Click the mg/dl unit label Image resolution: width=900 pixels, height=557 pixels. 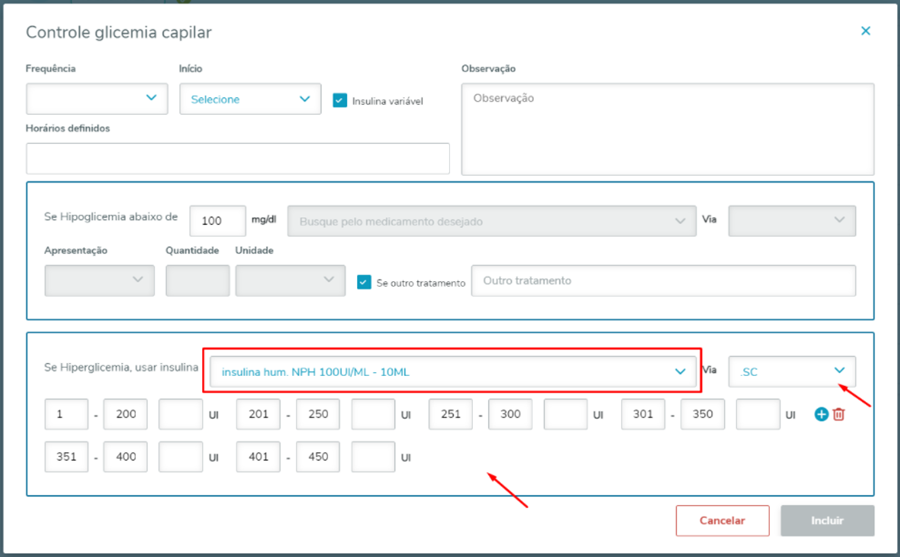coord(263,220)
